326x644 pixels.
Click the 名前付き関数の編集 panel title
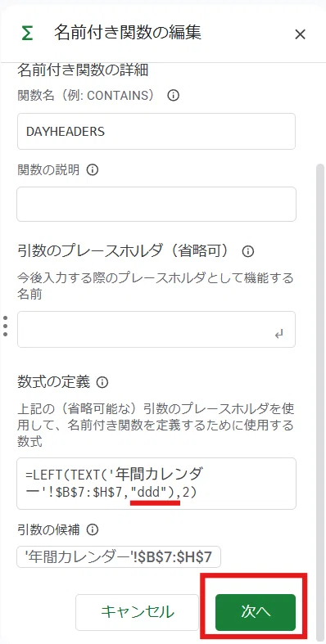coord(128,34)
